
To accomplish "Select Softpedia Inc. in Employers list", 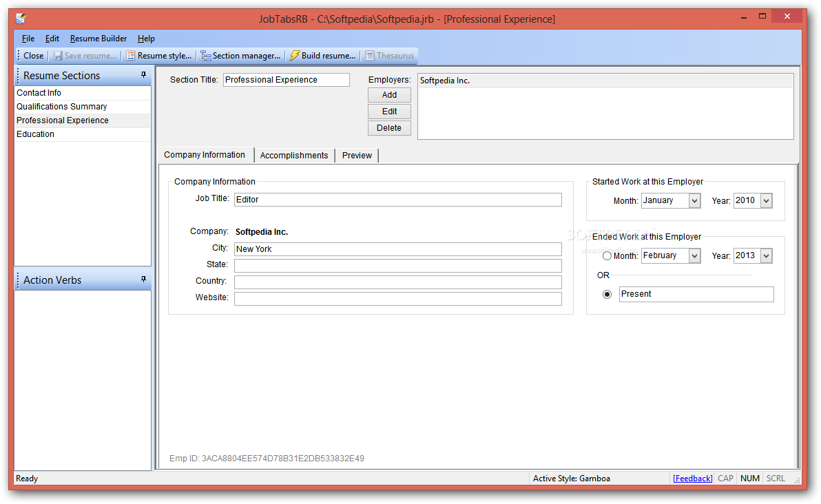I will pos(605,81).
